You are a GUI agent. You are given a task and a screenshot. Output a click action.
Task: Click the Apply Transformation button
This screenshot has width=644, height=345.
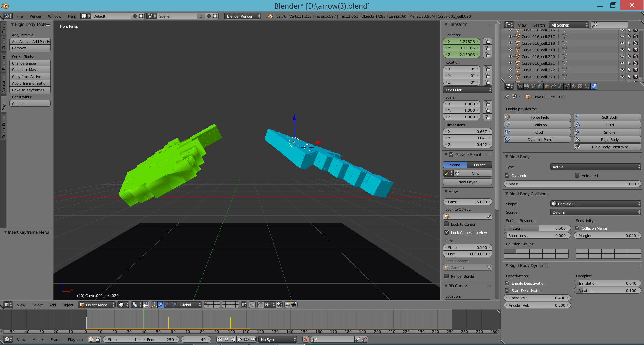tap(30, 83)
